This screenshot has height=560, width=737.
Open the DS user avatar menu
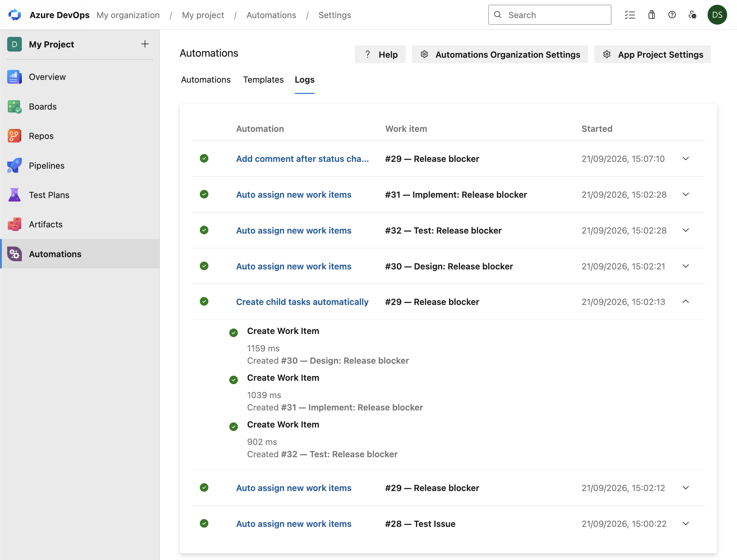[717, 15]
